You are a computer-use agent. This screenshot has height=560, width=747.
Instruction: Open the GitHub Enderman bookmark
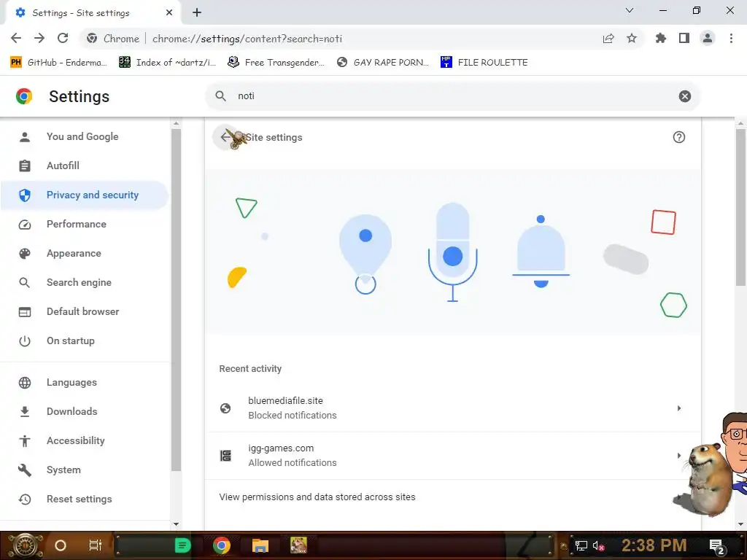pyautogui.click(x=58, y=63)
